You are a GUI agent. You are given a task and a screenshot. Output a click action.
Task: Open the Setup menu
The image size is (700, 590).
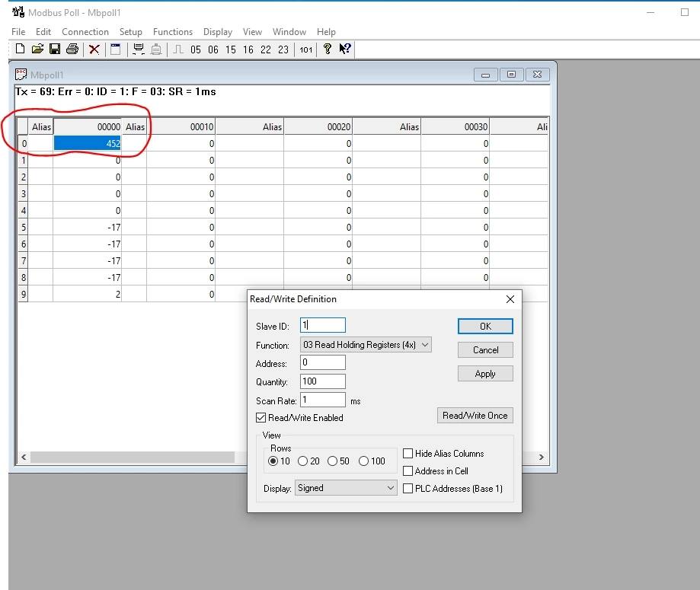(131, 32)
